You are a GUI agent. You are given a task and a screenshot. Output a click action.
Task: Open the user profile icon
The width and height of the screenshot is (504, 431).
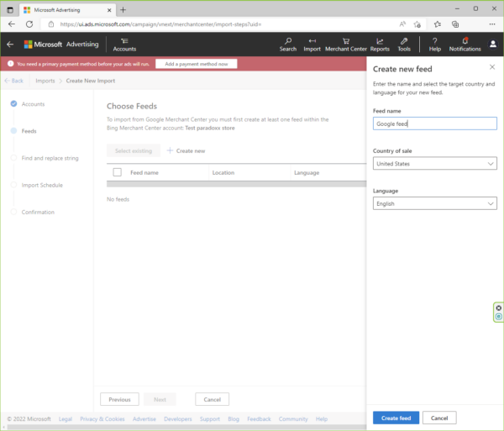(492, 44)
